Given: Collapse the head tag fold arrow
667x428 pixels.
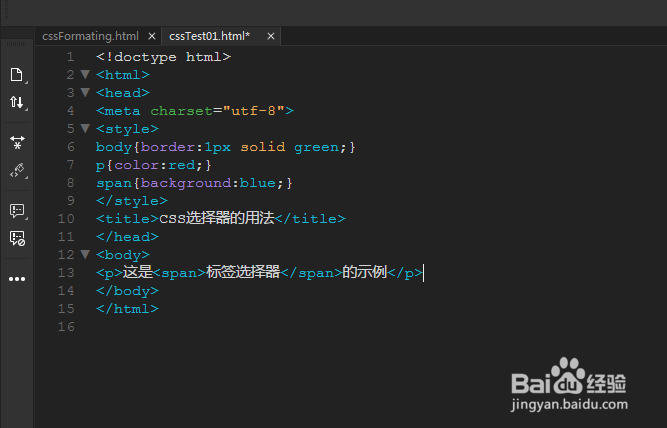Looking at the screenshot, I should (x=85, y=93).
